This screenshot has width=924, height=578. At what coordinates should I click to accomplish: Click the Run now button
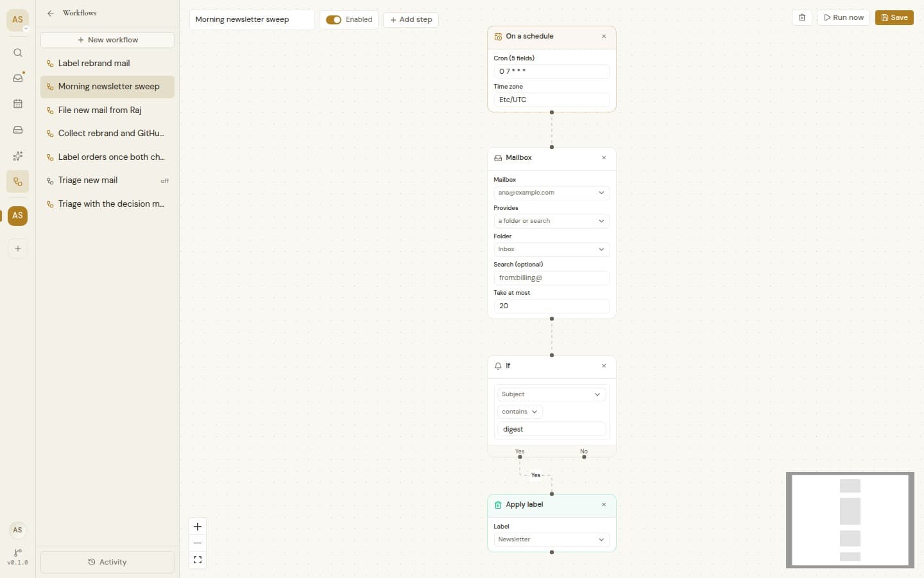843,17
